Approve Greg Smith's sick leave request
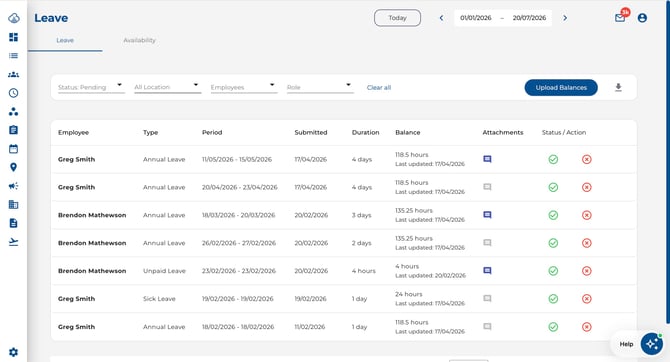 553,299
